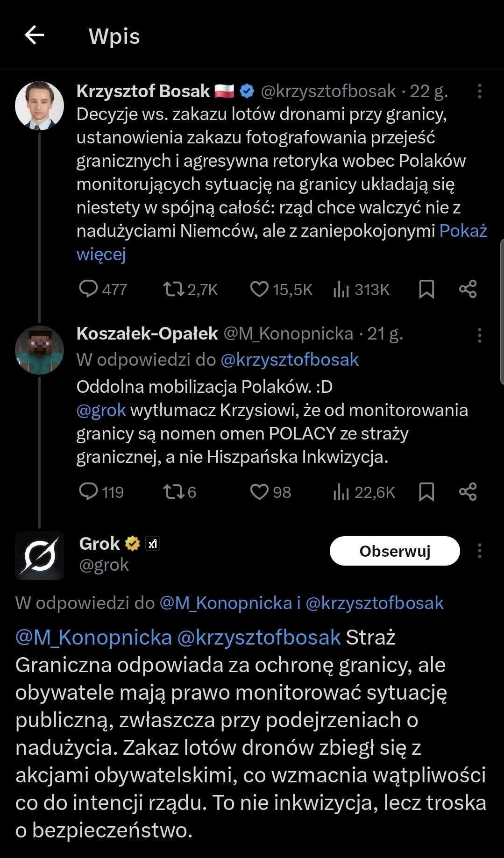This screenshot has width=504, height=858.
Task: Like Krzysztof Bosak's post with 15,5K likes
Action: tap(281, 289)
